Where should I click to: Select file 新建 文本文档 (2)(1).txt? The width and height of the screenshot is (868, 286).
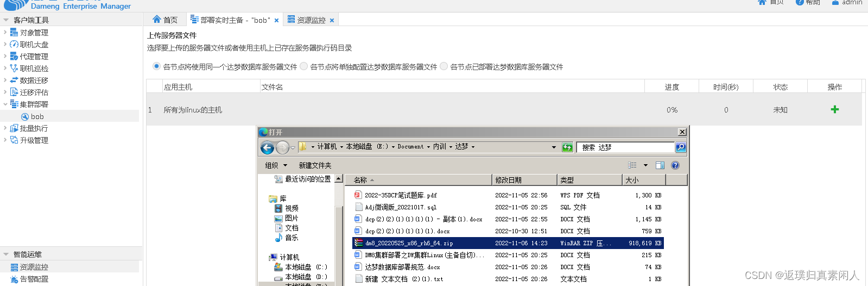tap(404, 279)
